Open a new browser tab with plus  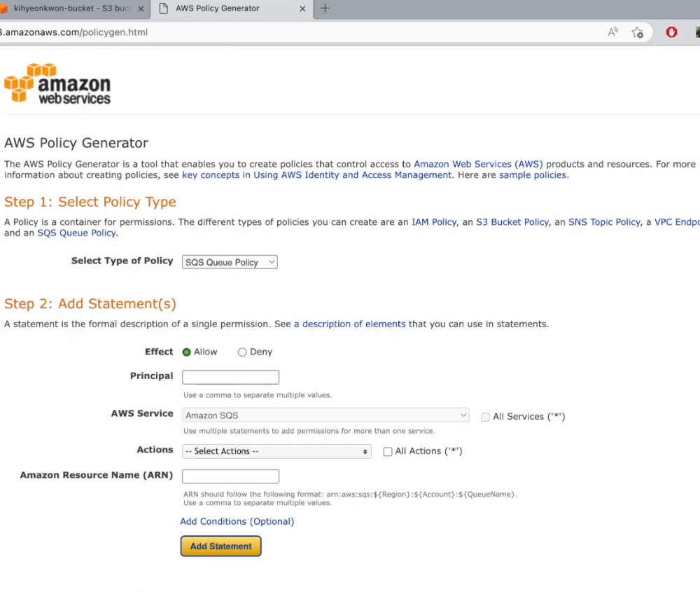(325, 8)
